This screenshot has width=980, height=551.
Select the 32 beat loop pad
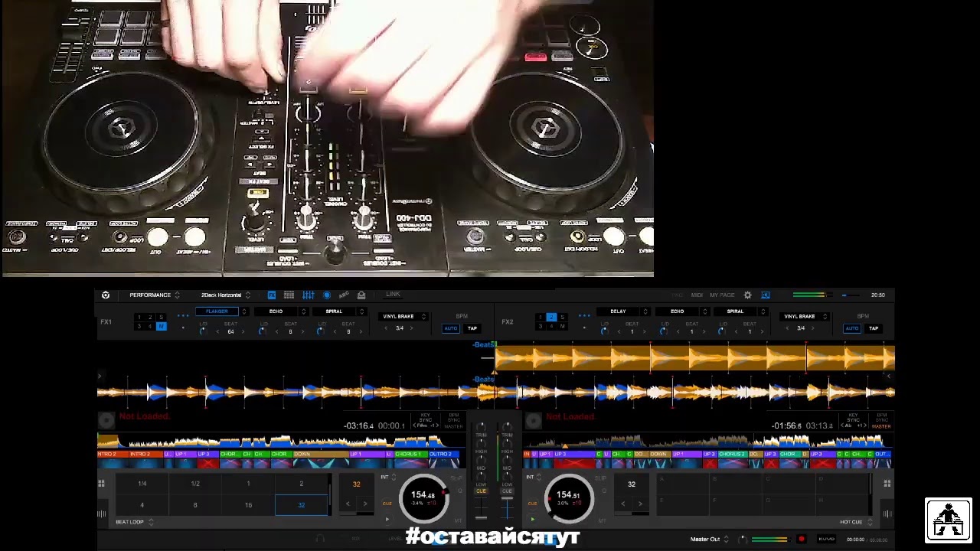point(301,505)
